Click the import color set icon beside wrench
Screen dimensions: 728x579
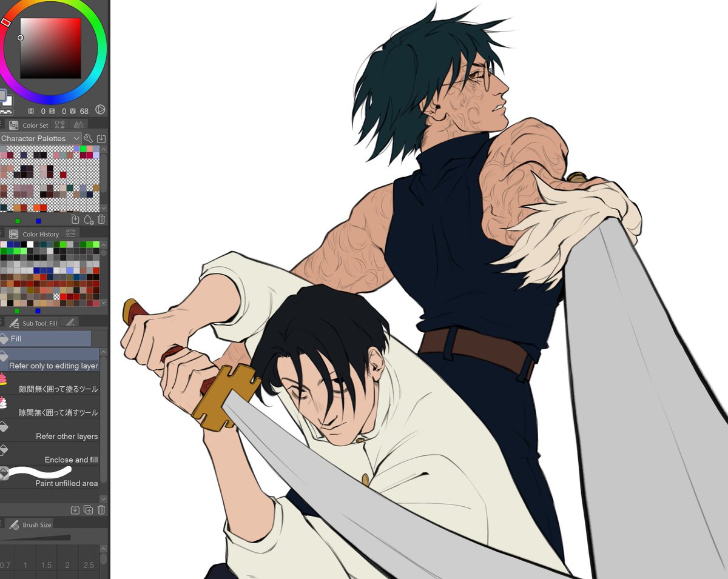pyautogui.click(x=101, y=138)
